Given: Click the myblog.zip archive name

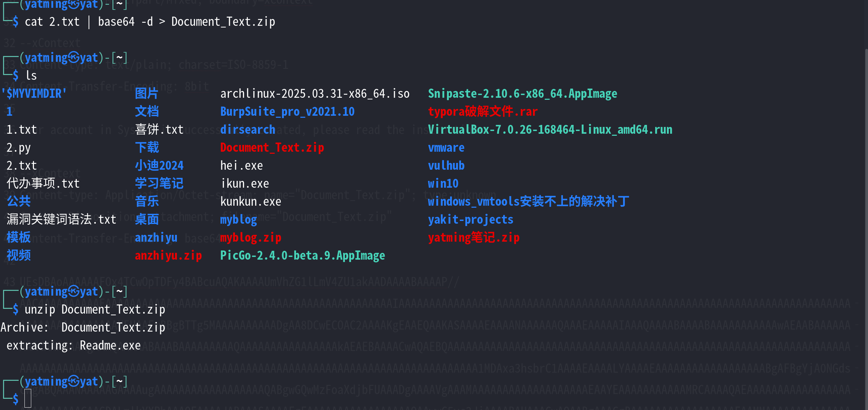Looking at the screenshot, I should click(x=251, y=238).
